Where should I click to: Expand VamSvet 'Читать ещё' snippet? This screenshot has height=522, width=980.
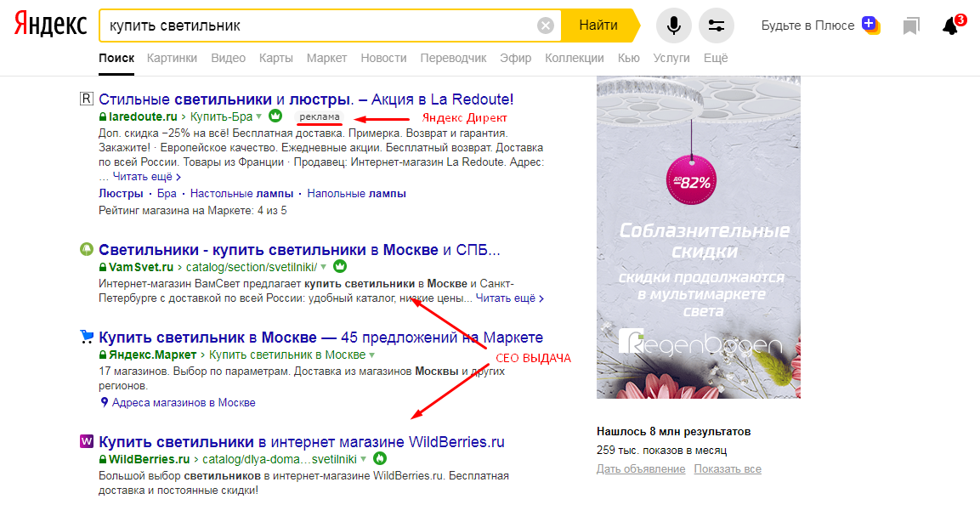[x=509, y=298]
